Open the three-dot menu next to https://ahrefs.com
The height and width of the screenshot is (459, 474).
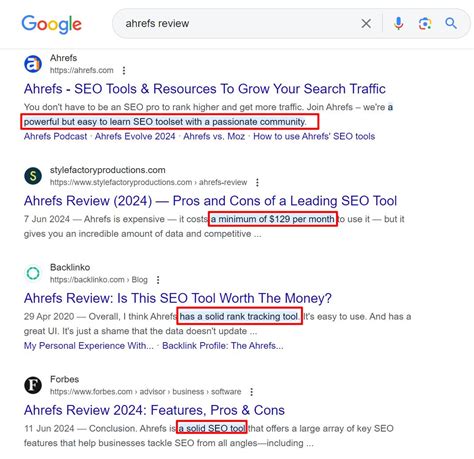(x=124, y=70)
